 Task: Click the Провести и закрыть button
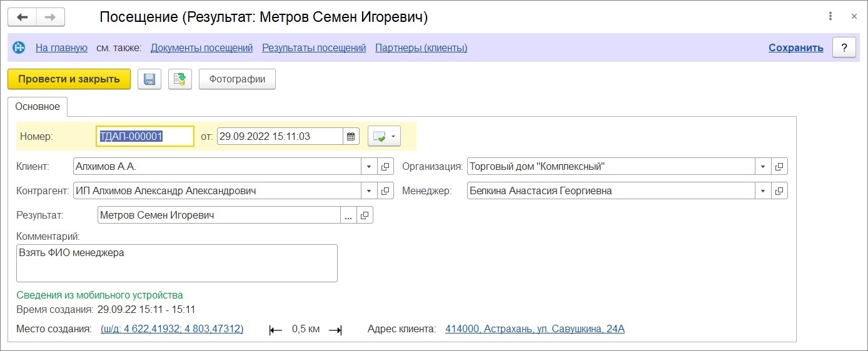[x=69, y=79]
